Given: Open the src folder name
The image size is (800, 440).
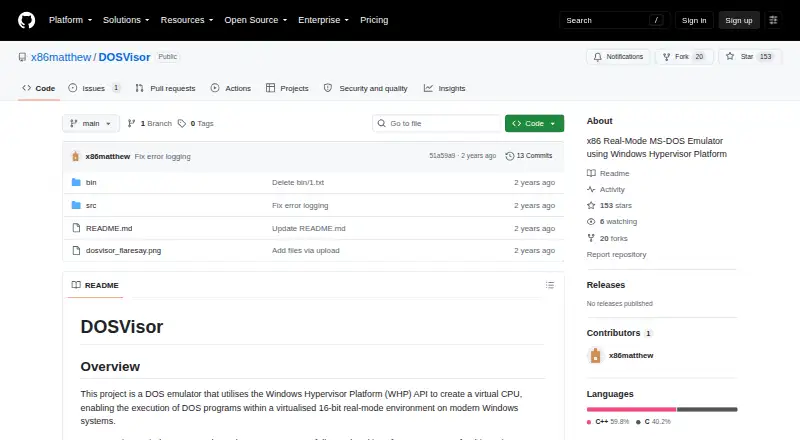Looking at the screenshot, I should tap(91, 205).
